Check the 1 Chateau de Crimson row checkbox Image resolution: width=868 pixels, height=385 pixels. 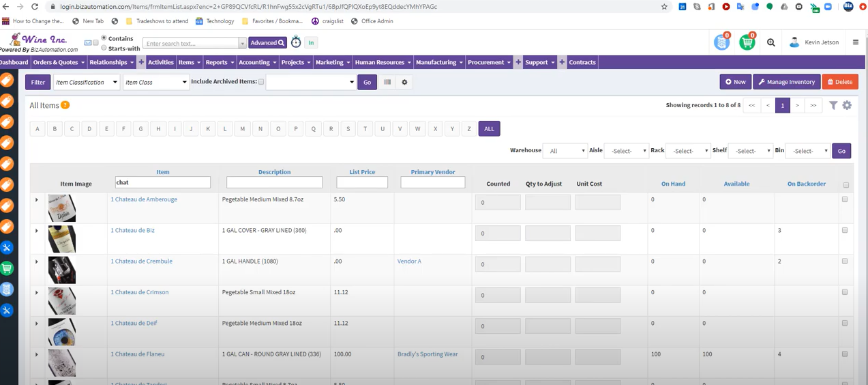pyautogui.click(x=845, y=291)
